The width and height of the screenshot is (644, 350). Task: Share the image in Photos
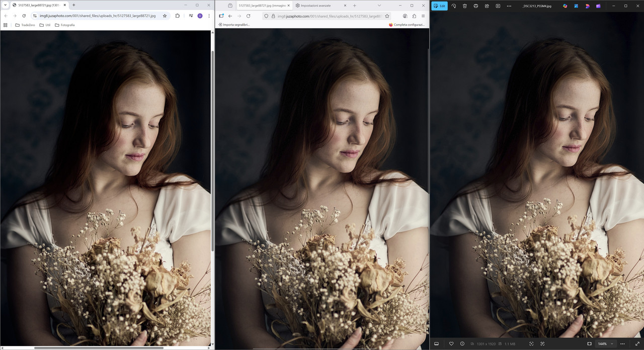[x=487, y=6]
